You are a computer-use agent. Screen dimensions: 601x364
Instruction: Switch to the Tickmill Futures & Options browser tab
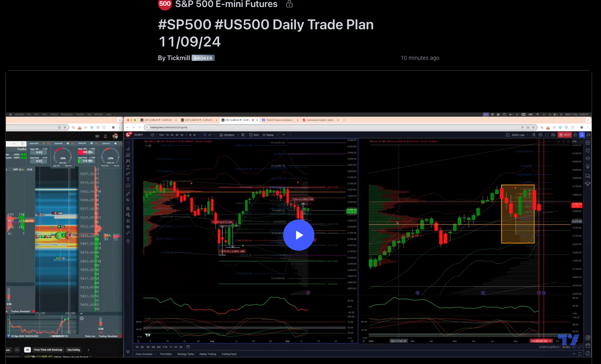click(280, 120)
